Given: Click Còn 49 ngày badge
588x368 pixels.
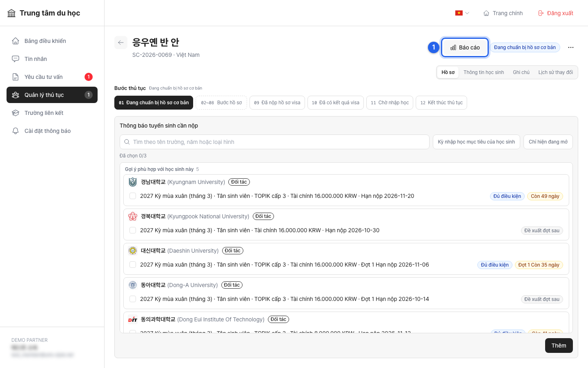Looking at the screenshot, I should (545, 196).
